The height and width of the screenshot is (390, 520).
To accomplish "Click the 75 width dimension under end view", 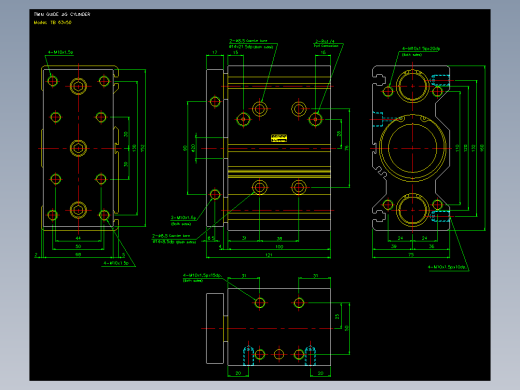I will (411, 255).
